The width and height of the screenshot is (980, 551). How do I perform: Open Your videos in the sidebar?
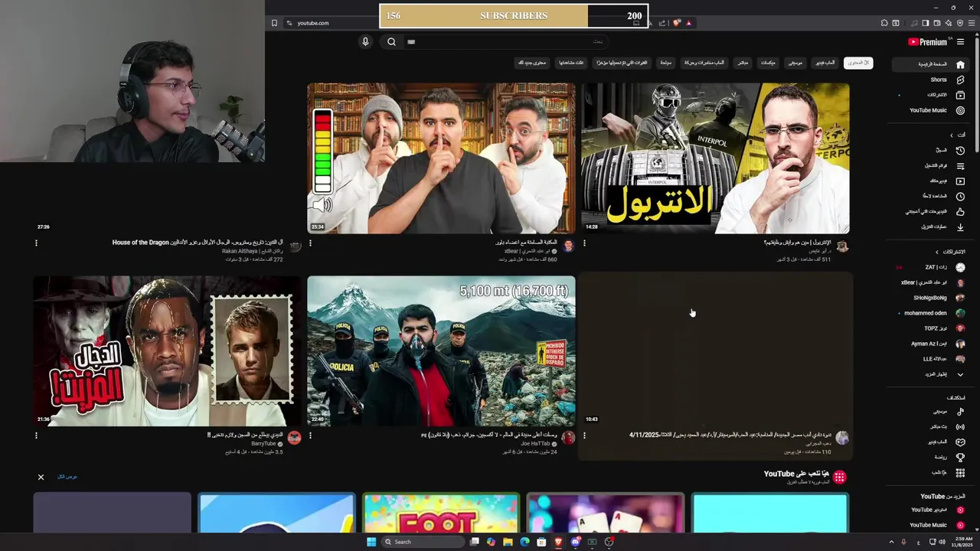point(931,181)
